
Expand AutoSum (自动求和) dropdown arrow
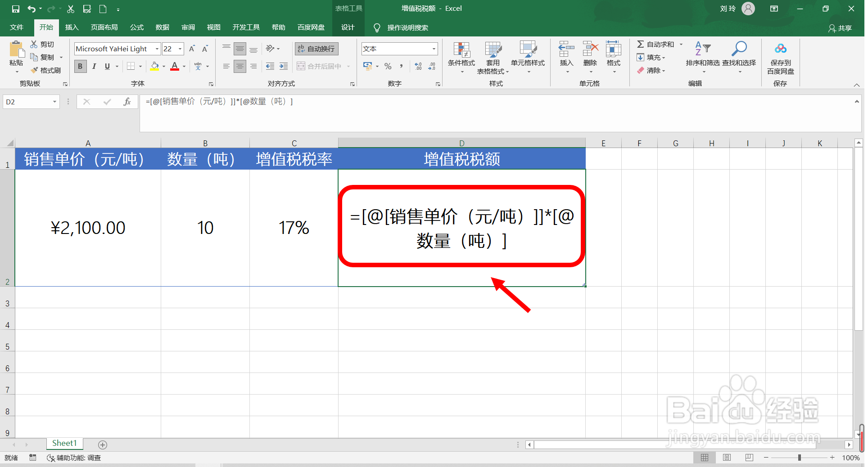pos(681,44)
